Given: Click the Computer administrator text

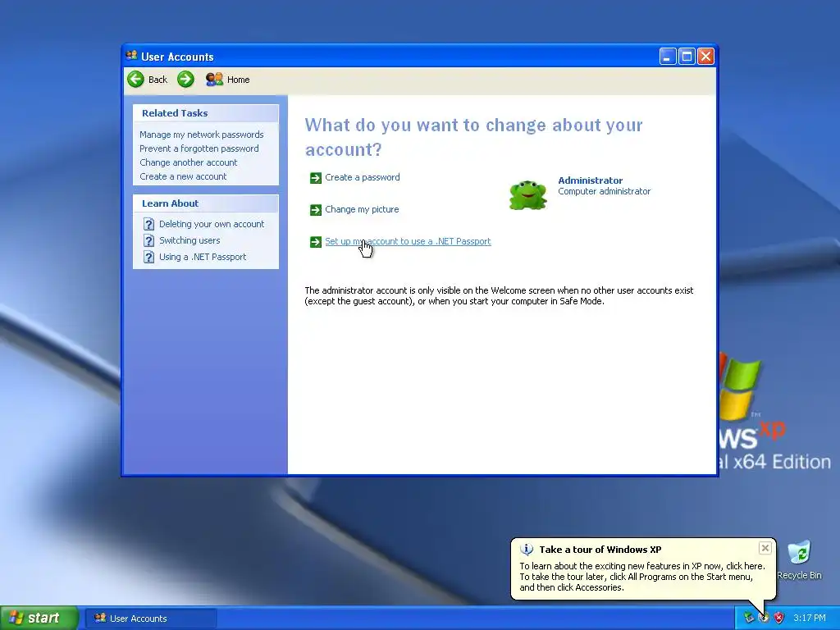Looking at the screenshot, I should pos(605,191).
